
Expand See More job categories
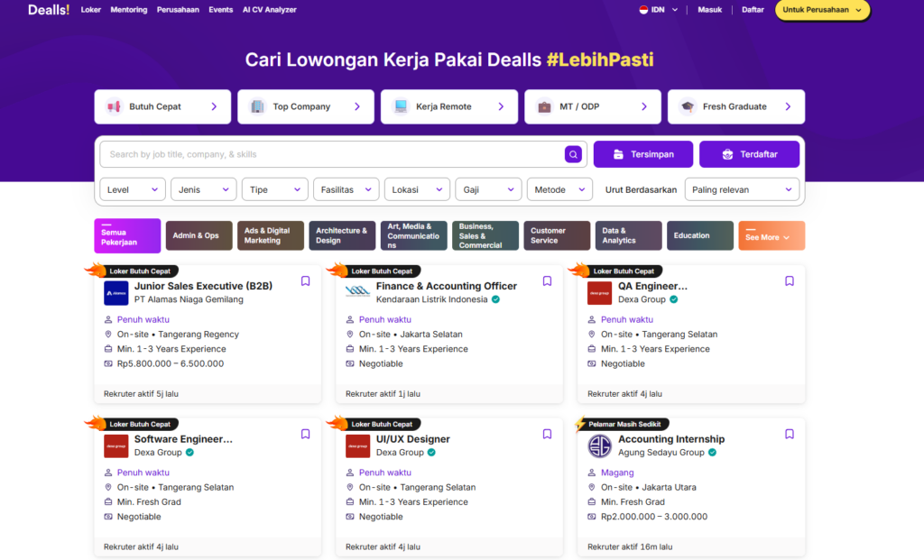point(772,235)
